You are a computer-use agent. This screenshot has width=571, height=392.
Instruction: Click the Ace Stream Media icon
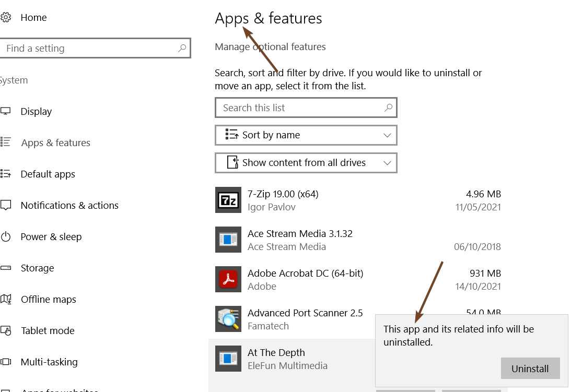click(228, 240)
